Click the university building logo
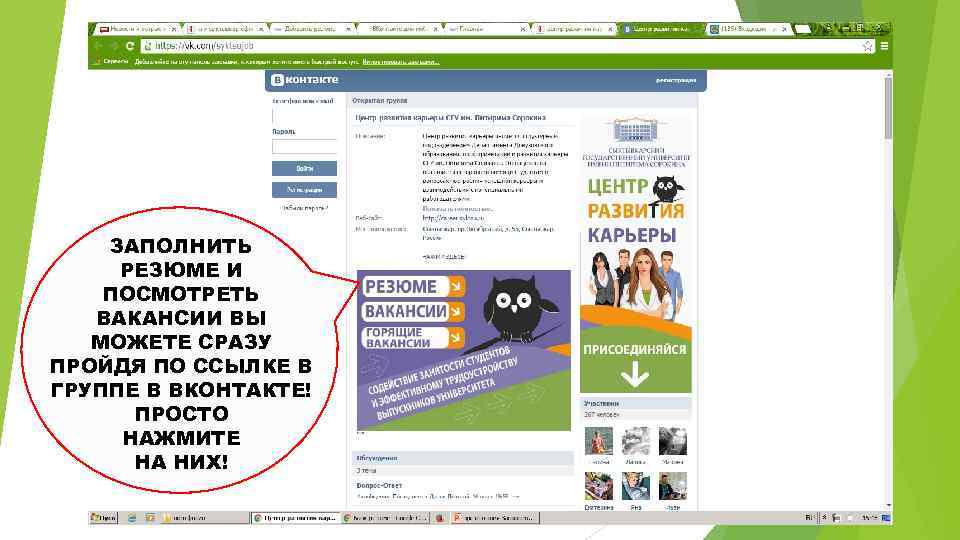The image size is (960, 540). [635, 130]
